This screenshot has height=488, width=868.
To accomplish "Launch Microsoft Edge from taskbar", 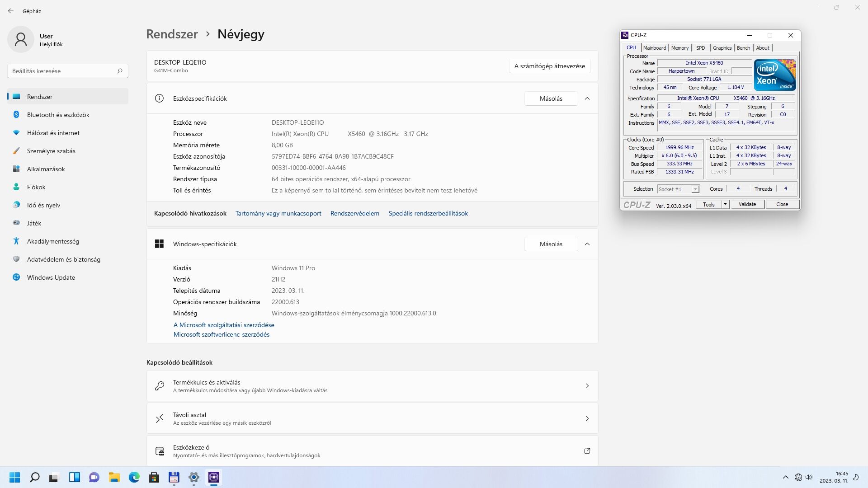I will pyautogui.click(x=134, y=477).
